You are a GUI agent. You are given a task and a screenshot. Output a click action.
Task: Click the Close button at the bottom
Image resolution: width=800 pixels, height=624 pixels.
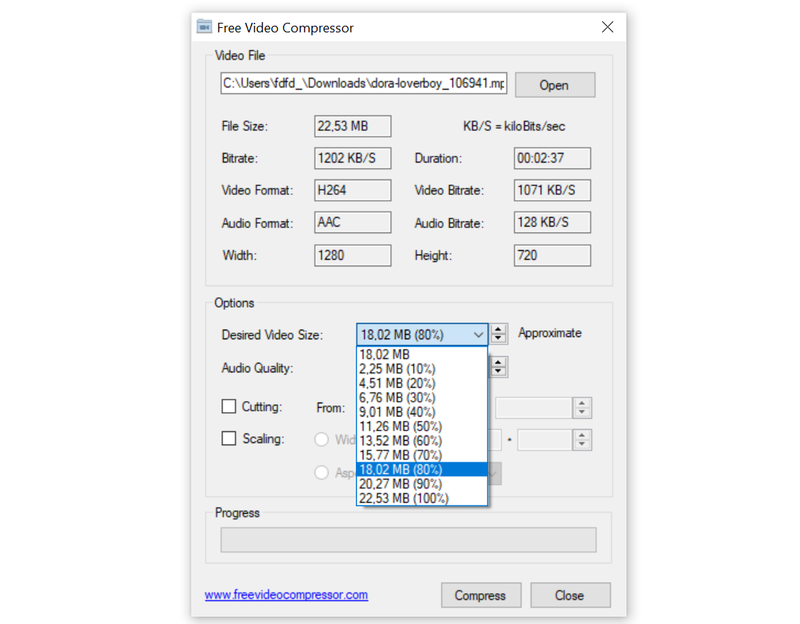click(570, 595)
